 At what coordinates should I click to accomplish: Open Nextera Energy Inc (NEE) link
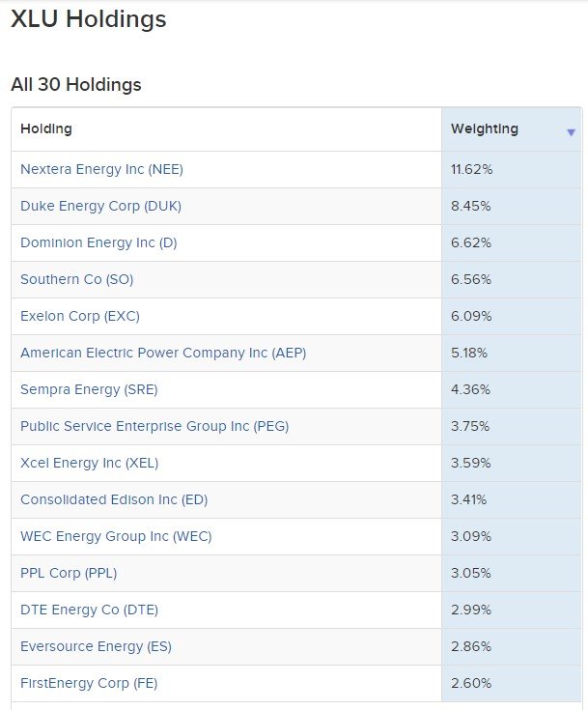coord(101,169)
